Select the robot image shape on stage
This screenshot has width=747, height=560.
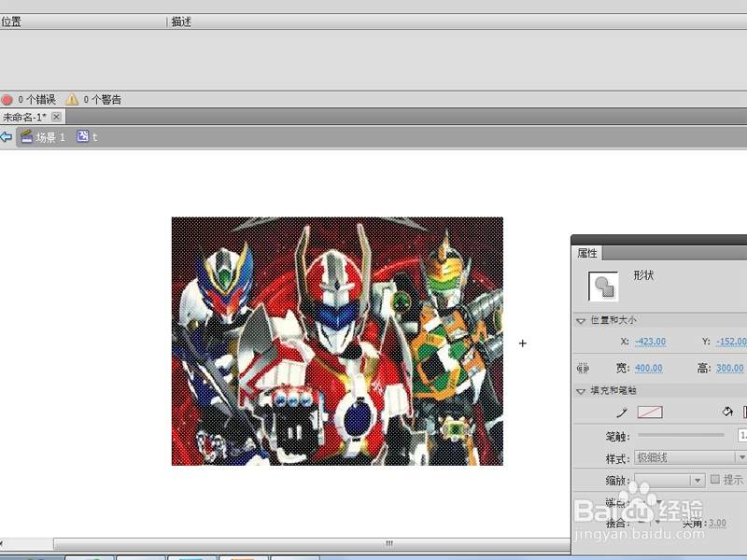[337, 341]
